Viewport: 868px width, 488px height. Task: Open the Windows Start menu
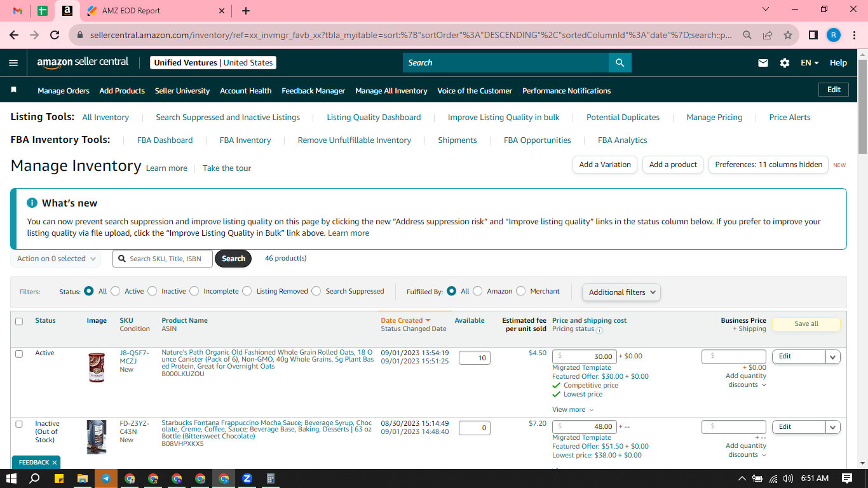click(x=11, y=478)
